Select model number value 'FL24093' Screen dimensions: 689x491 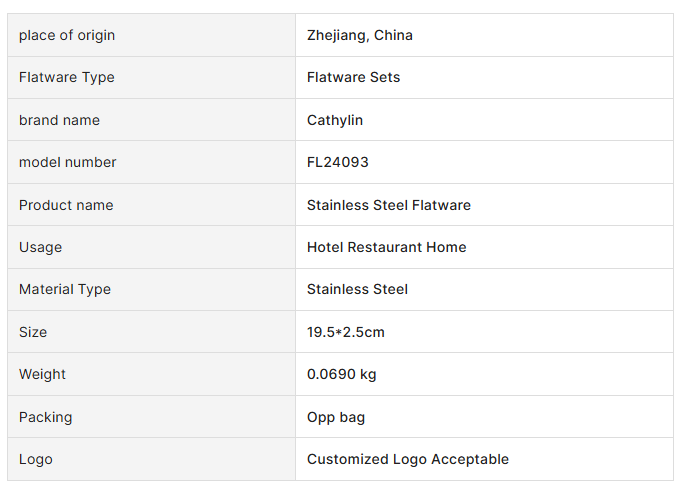coord(338,162)
